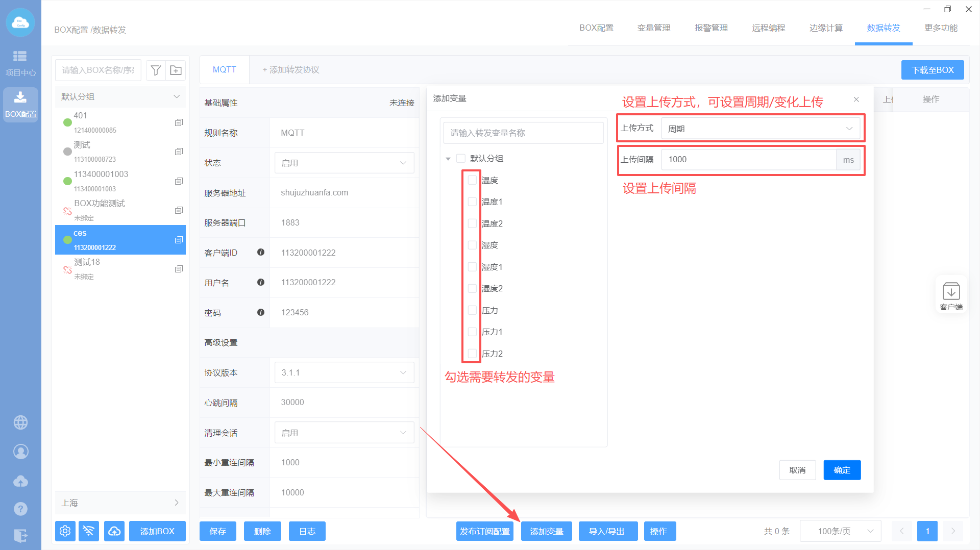This screenshot has height=550, width=980.
Task: Click the 上传间隔 input field
Action: [748, 160]
